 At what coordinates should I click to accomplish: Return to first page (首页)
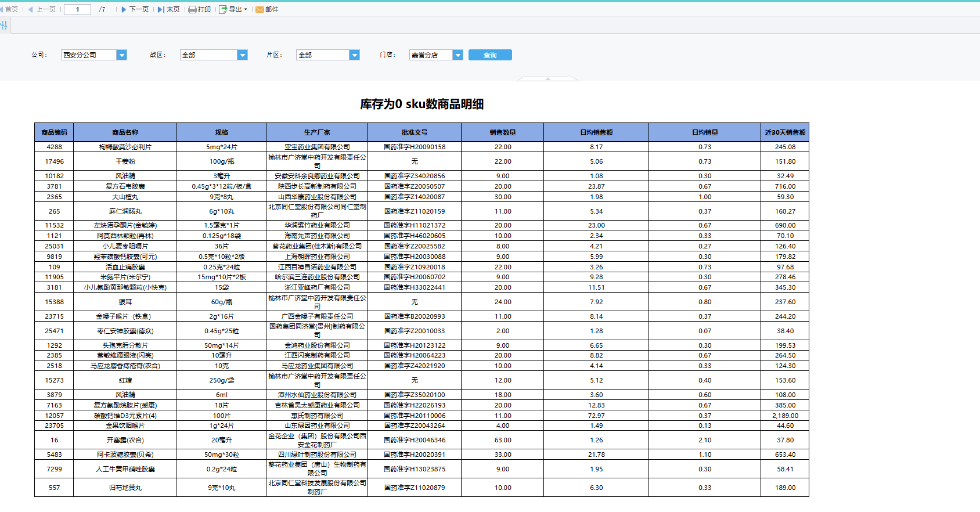[9, 9]
